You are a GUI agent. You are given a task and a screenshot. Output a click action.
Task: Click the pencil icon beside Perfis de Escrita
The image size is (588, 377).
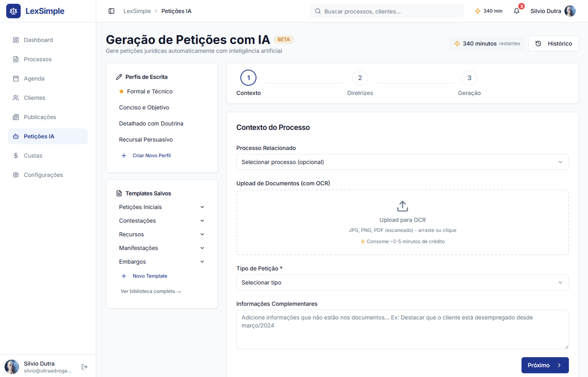pyautogui.click(x=119, y=77)
